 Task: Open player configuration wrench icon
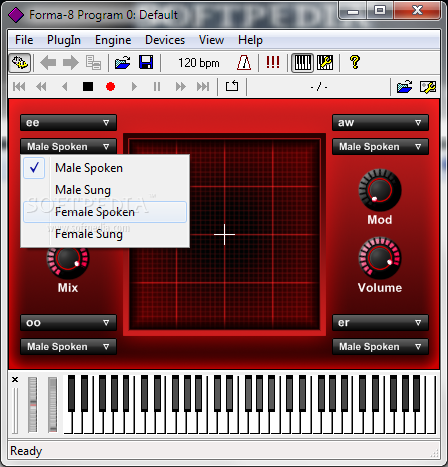[x=428, y=87]
